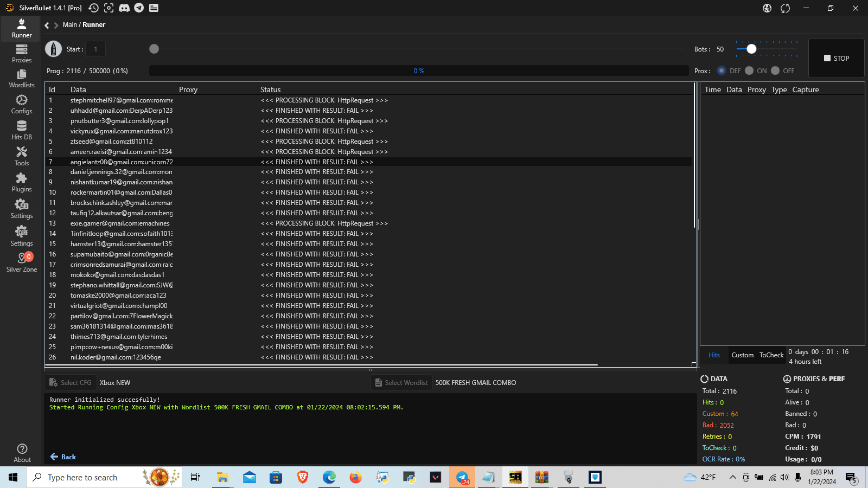Click the Id column header

point(52,89)
